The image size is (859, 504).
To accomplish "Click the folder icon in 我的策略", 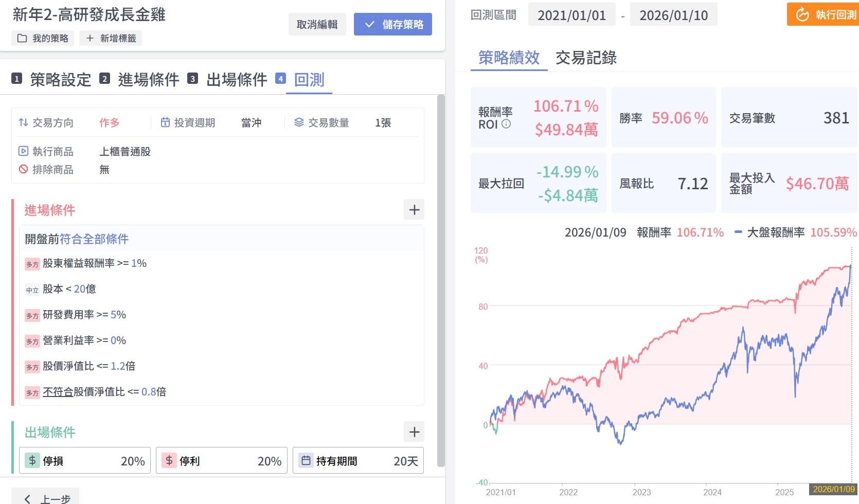I will point(22,38).
